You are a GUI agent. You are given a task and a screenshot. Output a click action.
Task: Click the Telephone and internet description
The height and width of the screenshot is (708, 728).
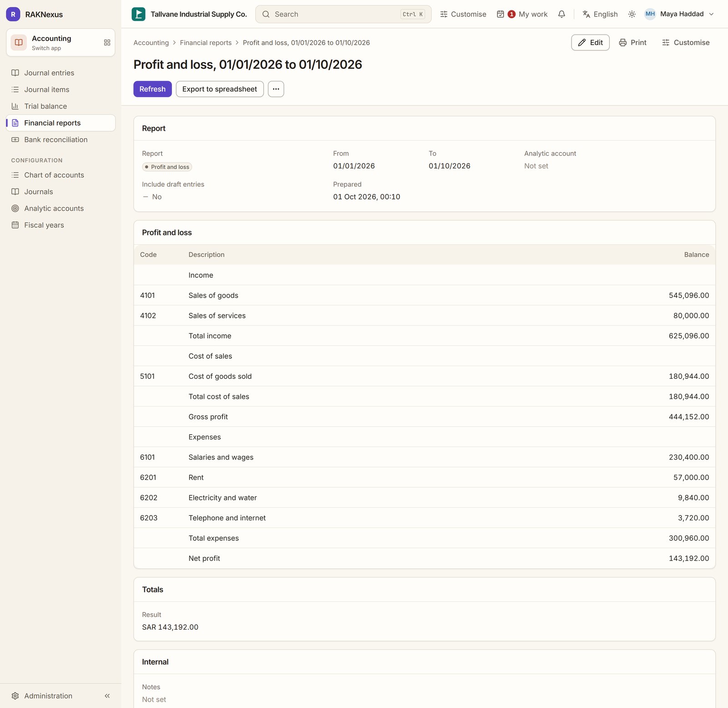pos(227,518)
